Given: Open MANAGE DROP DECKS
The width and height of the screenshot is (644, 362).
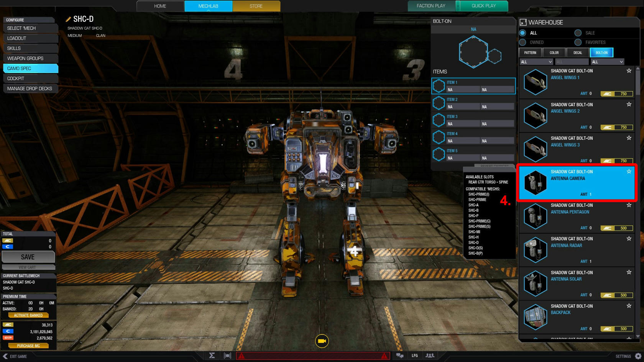Looking at the screenshot, I should coord(31,88).
